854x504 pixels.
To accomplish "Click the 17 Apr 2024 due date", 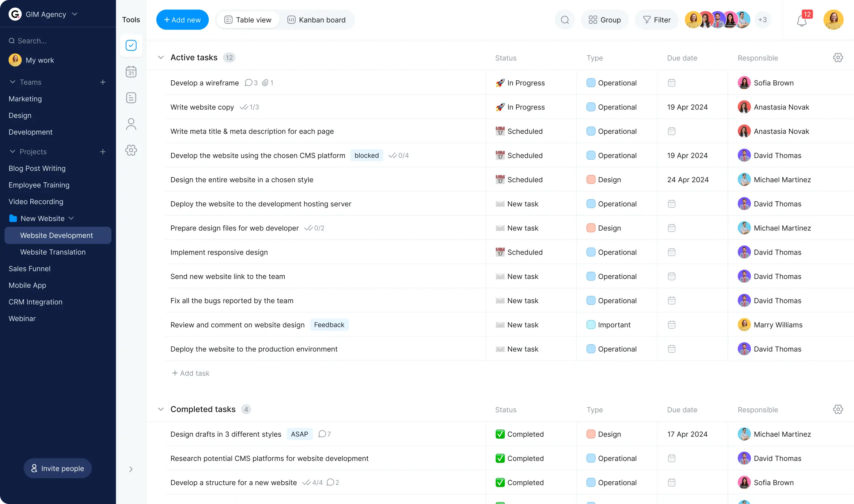I will pos(687,434).
